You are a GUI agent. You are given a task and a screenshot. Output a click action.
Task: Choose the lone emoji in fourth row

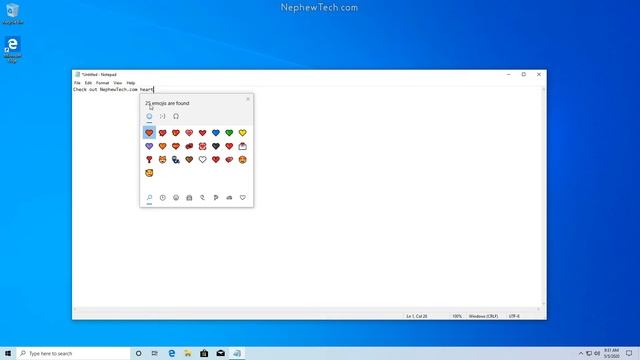pyautogui.click(x=149, y=173)
